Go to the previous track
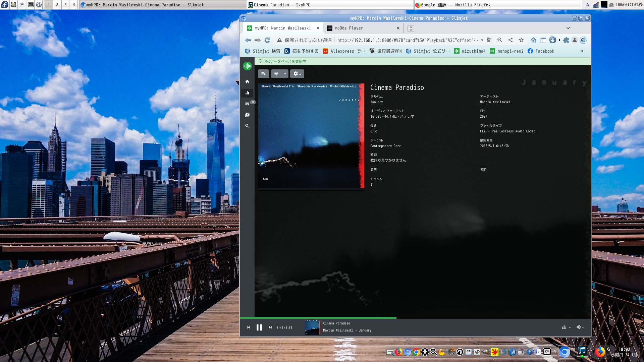 [x=248, y=327]
